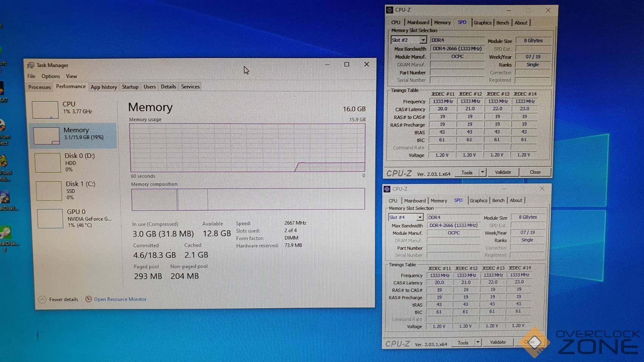The width and height of the screenshot is (644, 362).
Task: Click the Tools button in upper CPU-Z
Action: (467, 173)
